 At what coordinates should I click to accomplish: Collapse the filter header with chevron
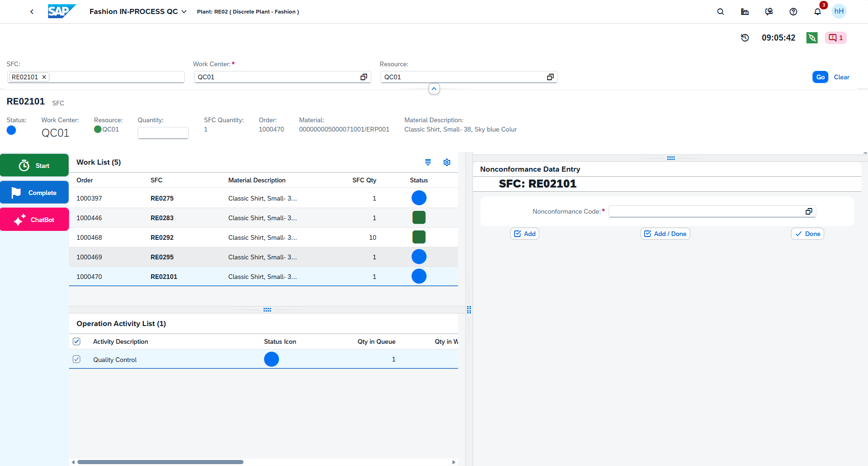[x=434, y=89]
